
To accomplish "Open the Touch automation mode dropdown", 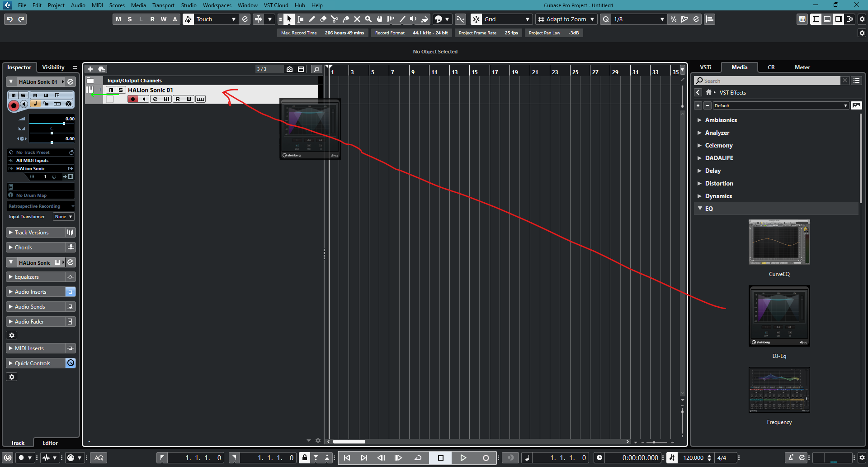I will point(216,19).
